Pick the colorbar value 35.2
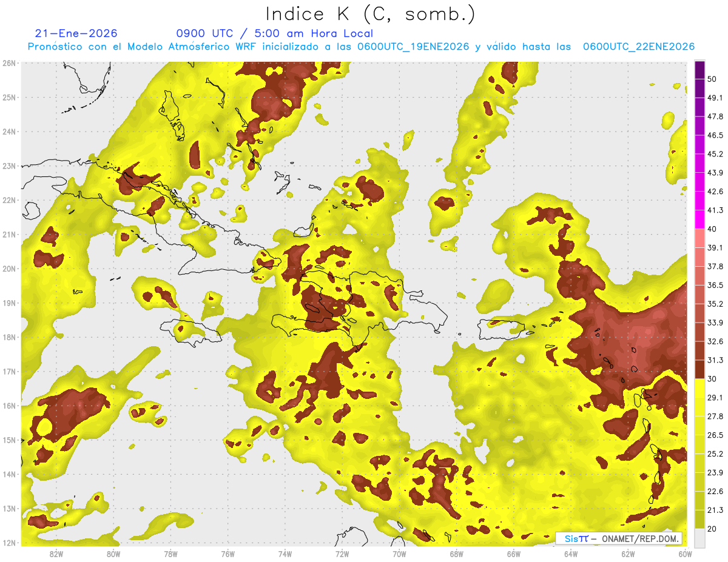Image resolution: width=728 pixels, height=562 pixels. (x=715, y=304)
